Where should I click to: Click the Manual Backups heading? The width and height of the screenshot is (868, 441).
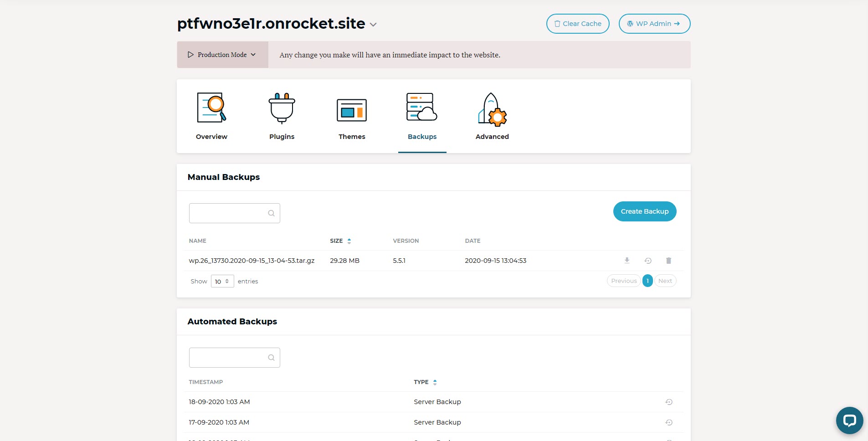coord(224,177)
